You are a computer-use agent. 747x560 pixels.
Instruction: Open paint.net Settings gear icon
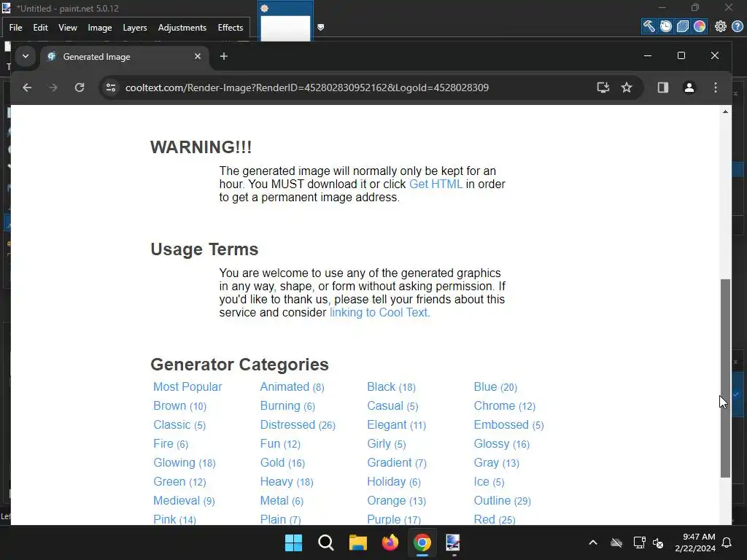(x=720, y=26)
